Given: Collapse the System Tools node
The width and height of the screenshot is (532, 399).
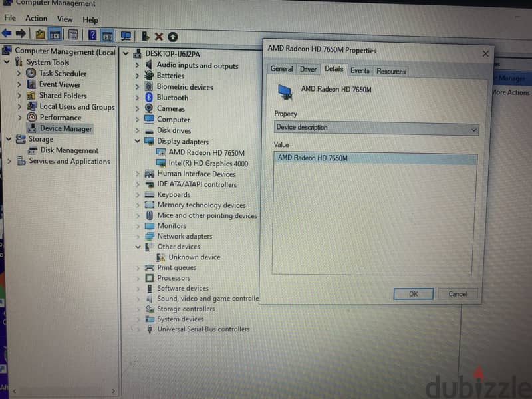Looking at the screenshot, I should (7, 62).
